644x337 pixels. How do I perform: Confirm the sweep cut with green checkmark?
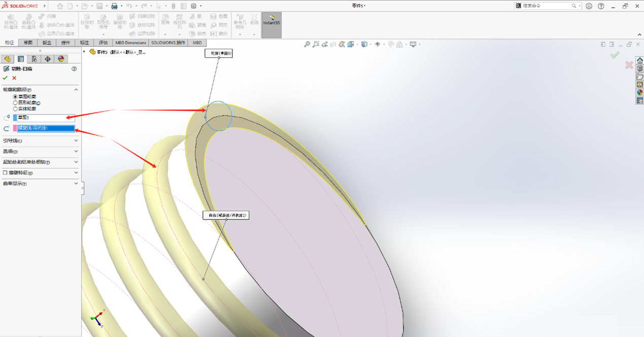[x=5, y=78]
